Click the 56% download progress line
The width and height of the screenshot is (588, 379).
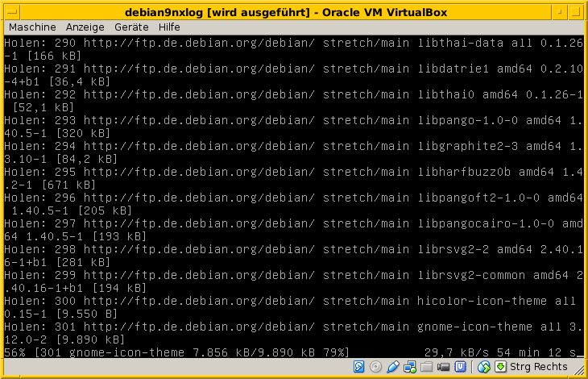[294, 352]
